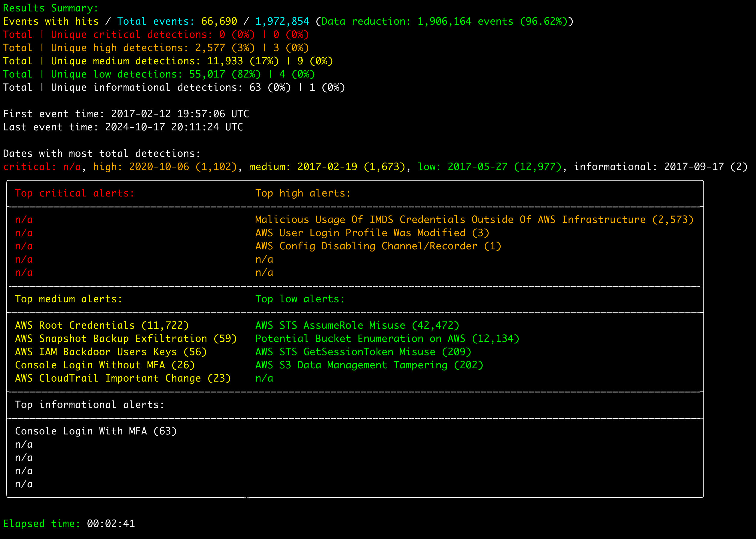This screenshot has width=756, height=539.
Task: Click 'AWS CloudTrail Important Change (23)' entry
Action: (x=123, y=378)
